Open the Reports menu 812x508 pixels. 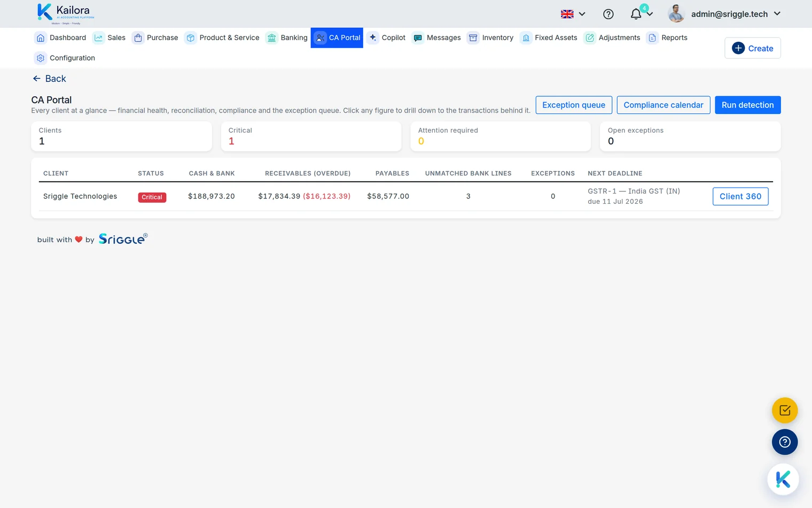coord(667,38)
